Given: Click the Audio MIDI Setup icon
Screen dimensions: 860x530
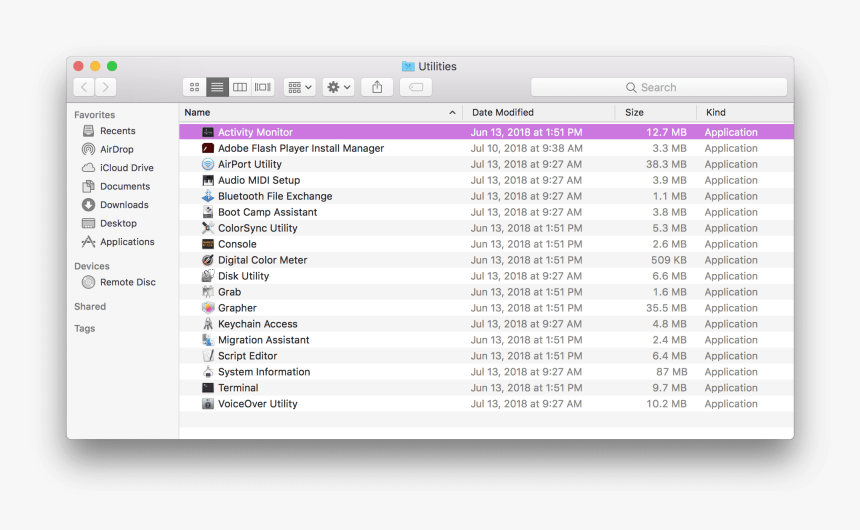Looking at the screenshot, I should coord(208,180).
